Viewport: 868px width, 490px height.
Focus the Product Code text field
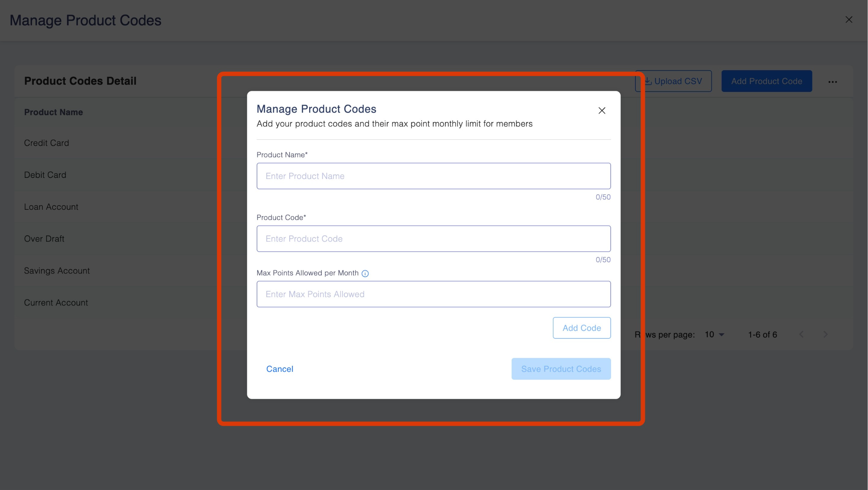pos(433,239)
